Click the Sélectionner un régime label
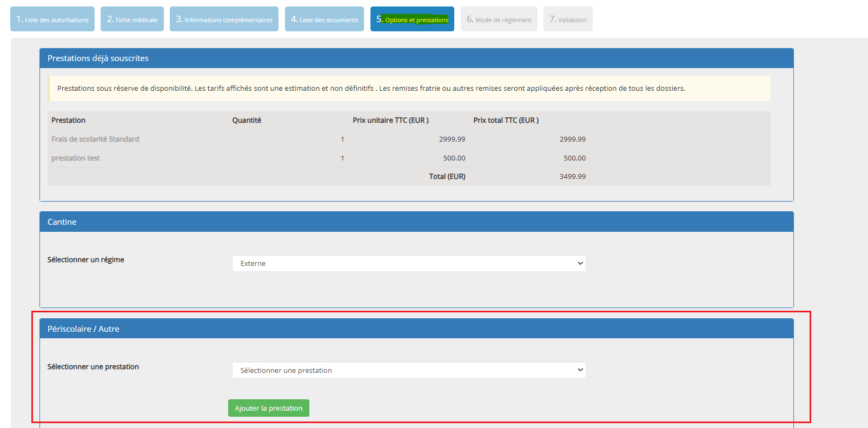 tap(85, 260)
